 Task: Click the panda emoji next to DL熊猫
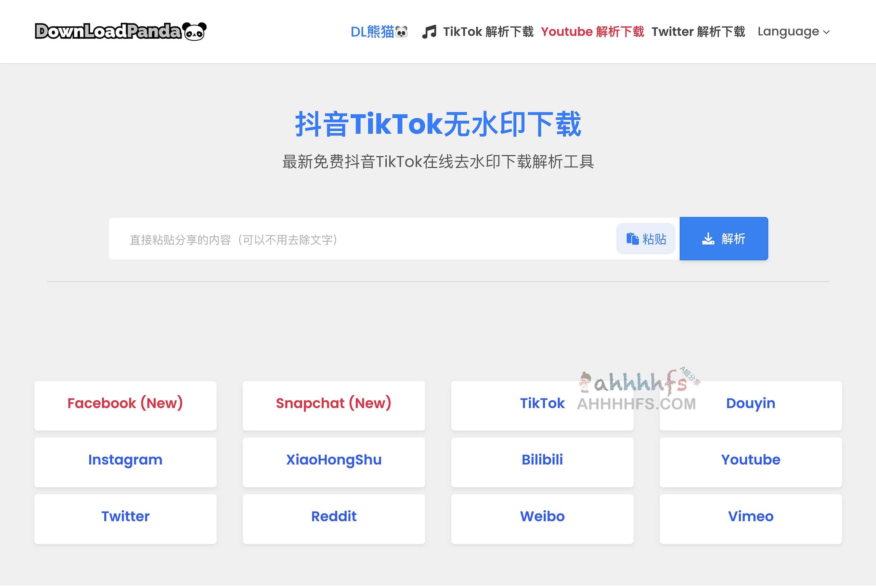(x=401, y=32)
